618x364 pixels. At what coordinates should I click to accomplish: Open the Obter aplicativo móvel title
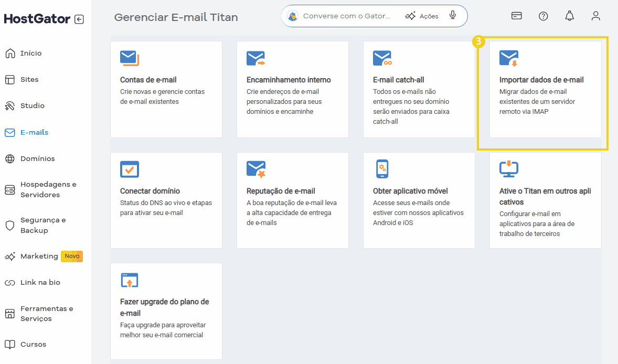pos(410,191)
